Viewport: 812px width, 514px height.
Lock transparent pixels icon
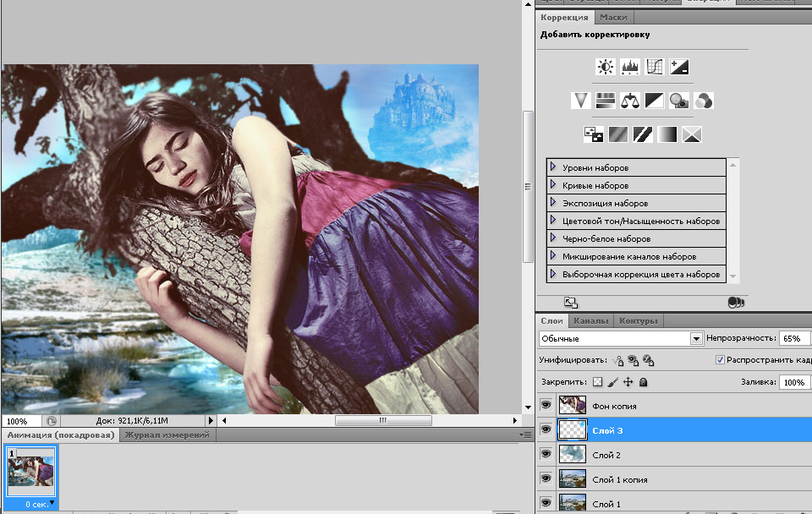click(598, 382)
